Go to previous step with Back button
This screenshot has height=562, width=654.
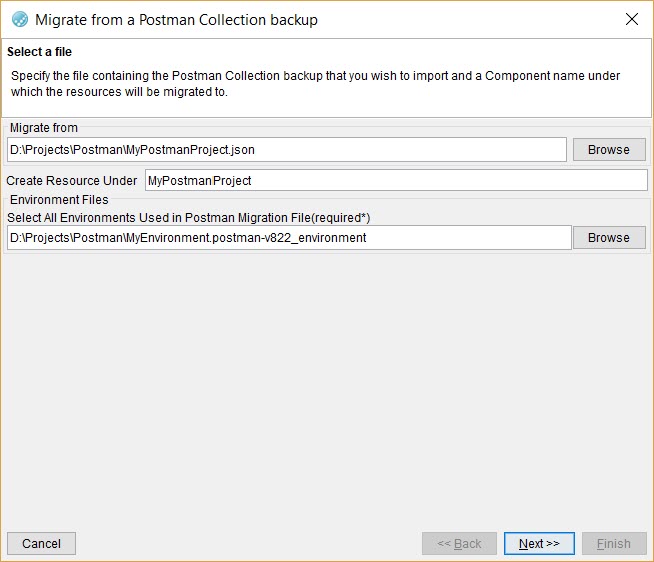(459, 544)
